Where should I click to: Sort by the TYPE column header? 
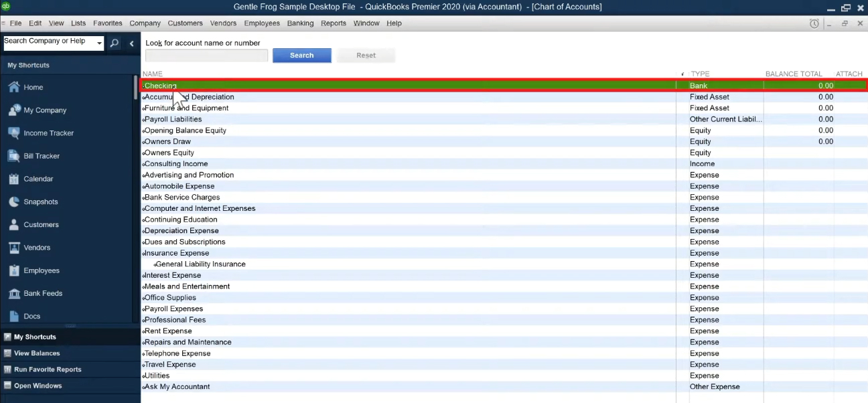click(x=700, y=74)
